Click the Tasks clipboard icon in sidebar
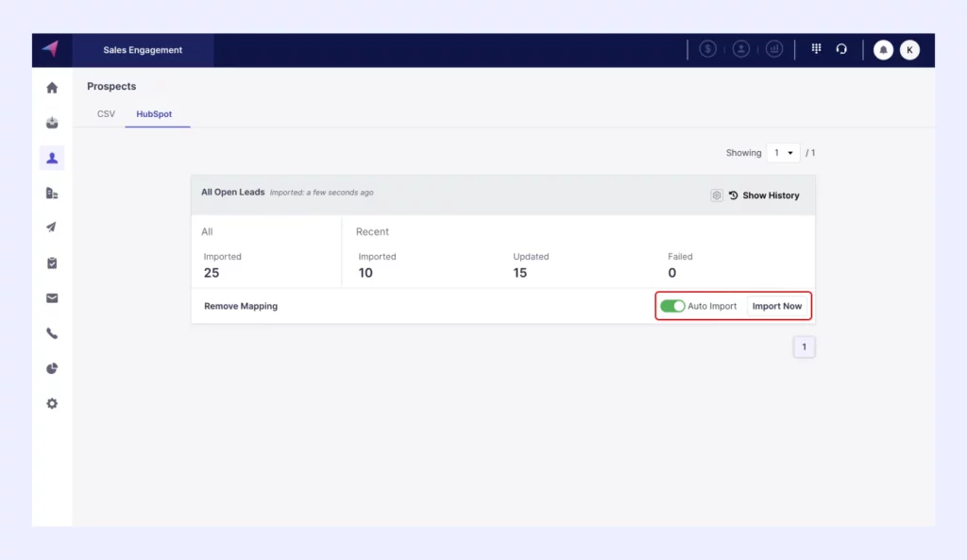This screenshot has width=967, height=560. [x=52, y=263]
